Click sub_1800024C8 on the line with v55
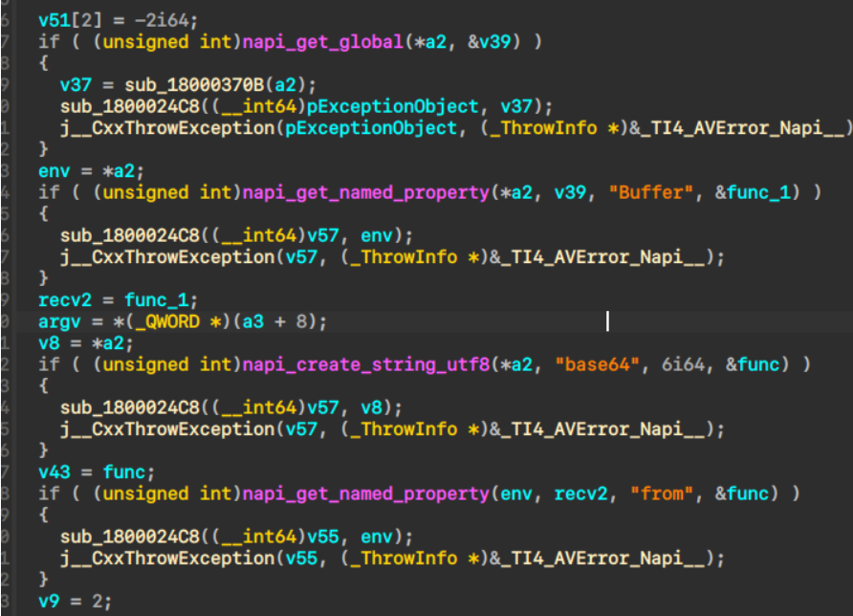Screen dimensions: 853x616 coord(130,537)
